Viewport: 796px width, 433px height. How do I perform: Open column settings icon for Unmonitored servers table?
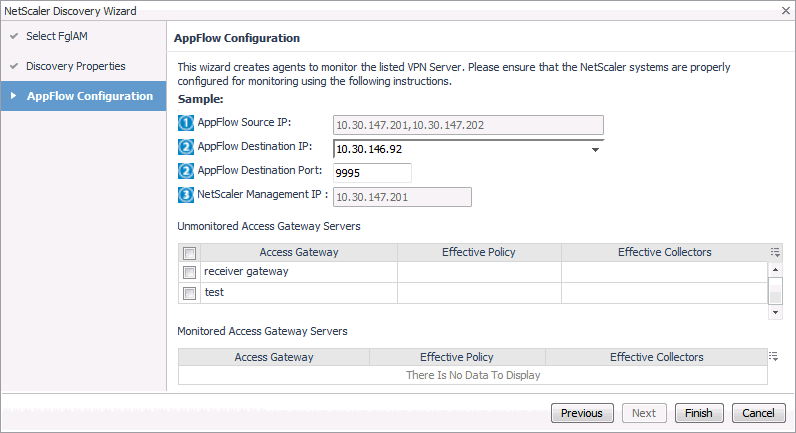[775, 252]
